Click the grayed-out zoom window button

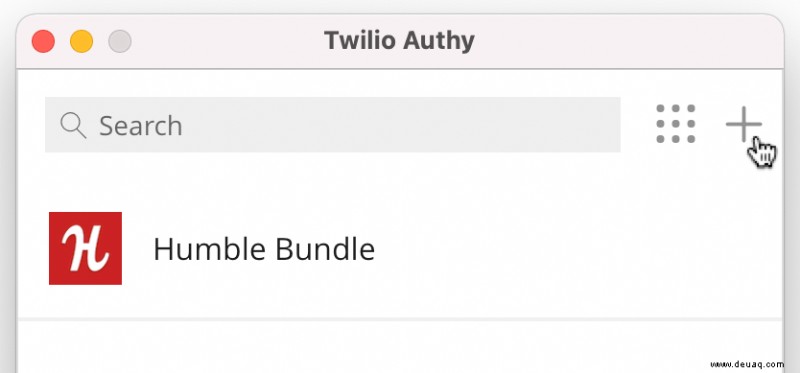[x=120, y=41]
